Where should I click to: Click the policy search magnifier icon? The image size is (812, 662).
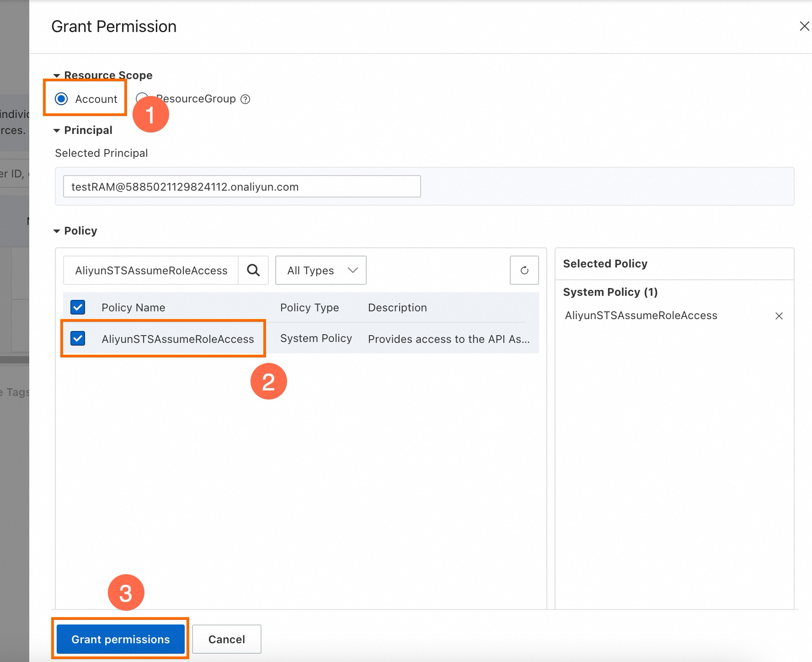[253, 270]
